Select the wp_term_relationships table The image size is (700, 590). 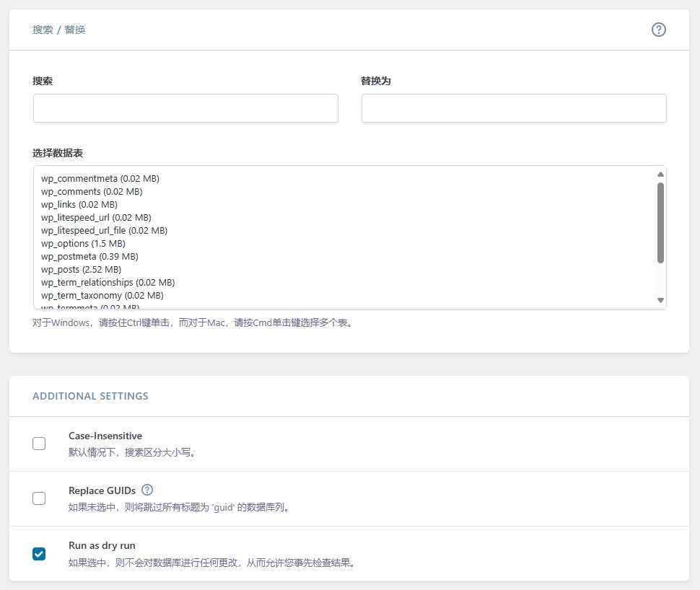click(x=107, y=282)
